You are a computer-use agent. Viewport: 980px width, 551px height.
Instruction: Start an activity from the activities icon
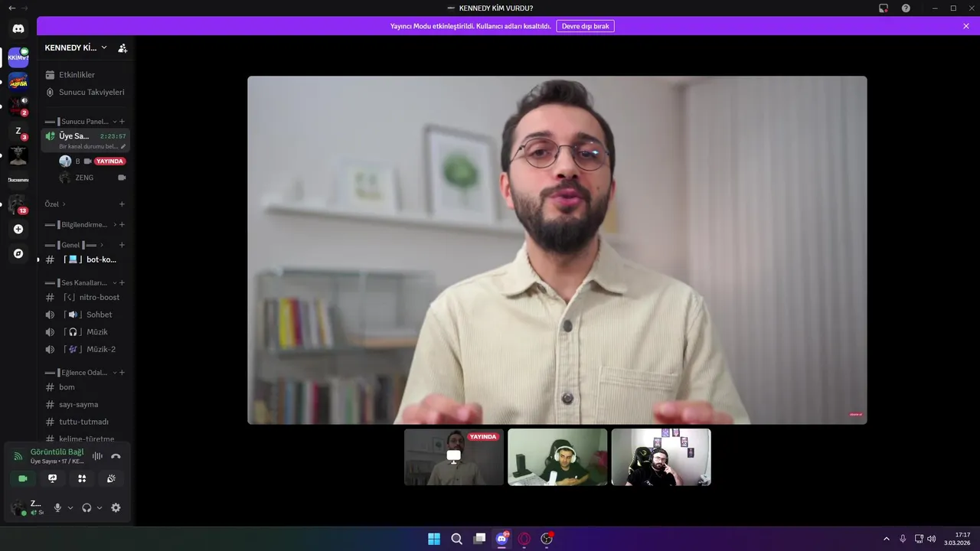click(x=82, y=478)
